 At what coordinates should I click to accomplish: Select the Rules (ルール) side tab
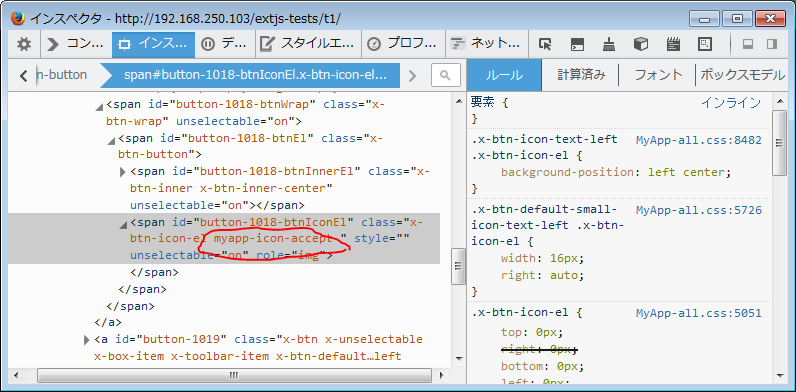[x=504, y=75]
